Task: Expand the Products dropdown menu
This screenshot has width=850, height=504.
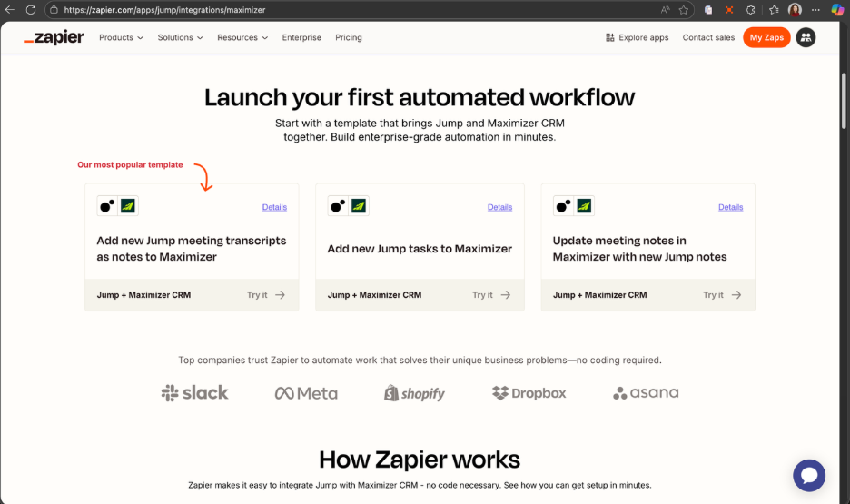Action: point(121,37)
